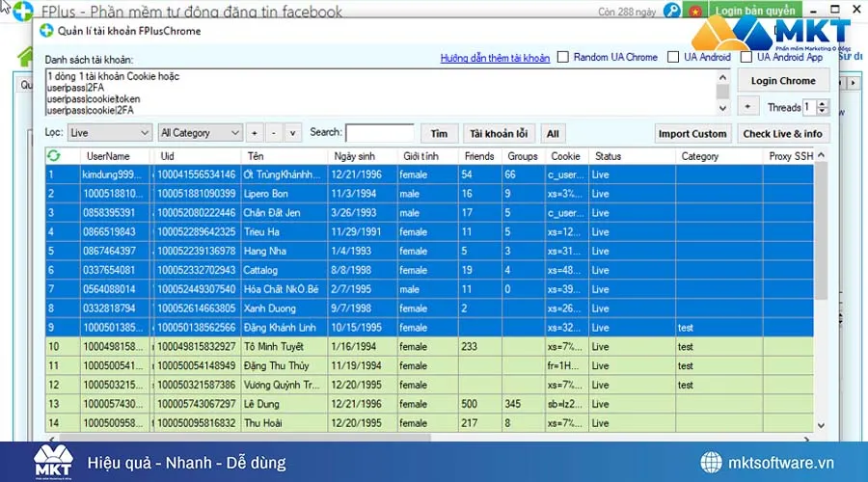Click the account list text area
The image size is (868, 482).
(381, 93)
